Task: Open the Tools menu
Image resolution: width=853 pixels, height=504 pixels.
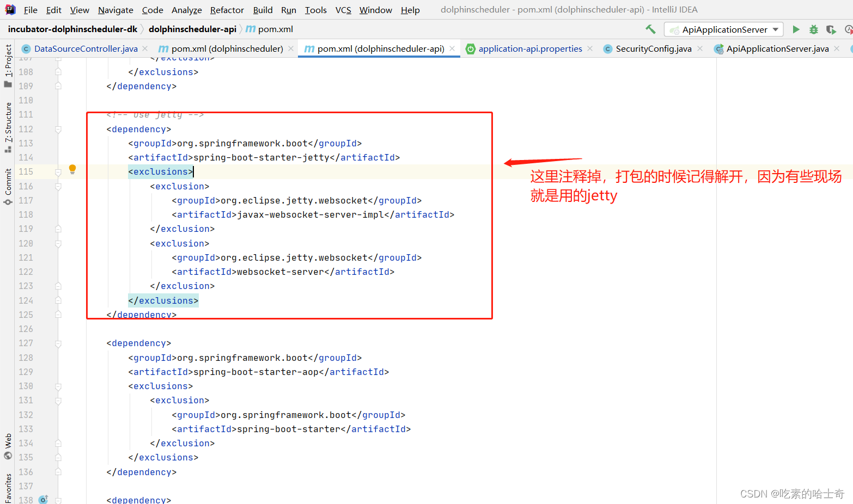Action: point(316,10)
